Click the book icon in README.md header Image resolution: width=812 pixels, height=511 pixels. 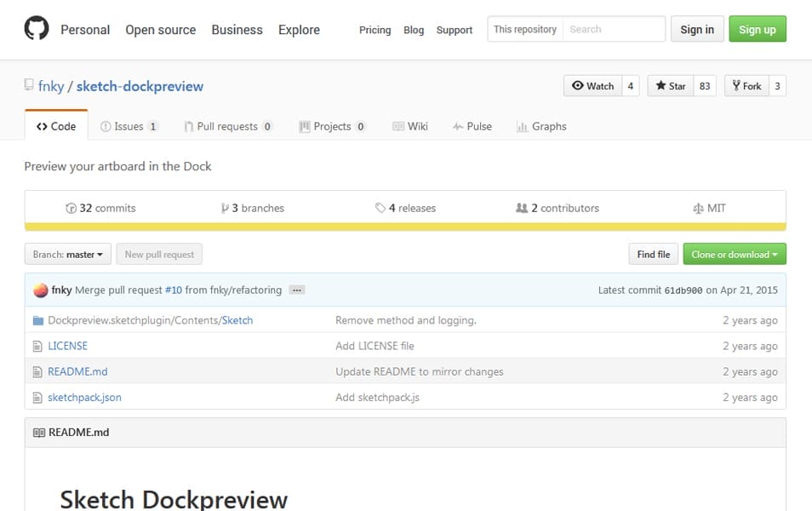[x=39, y=433]
